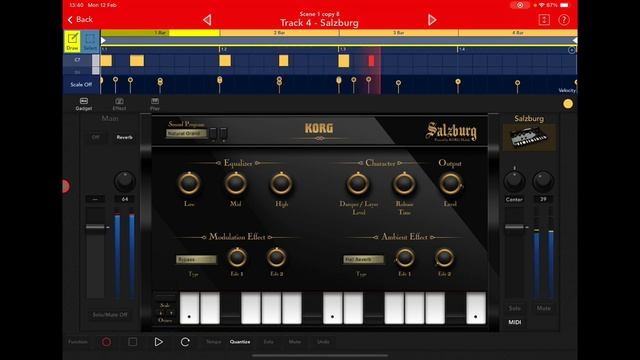Go to previous track with left arrow
The image size is (640, 360).
207,20
